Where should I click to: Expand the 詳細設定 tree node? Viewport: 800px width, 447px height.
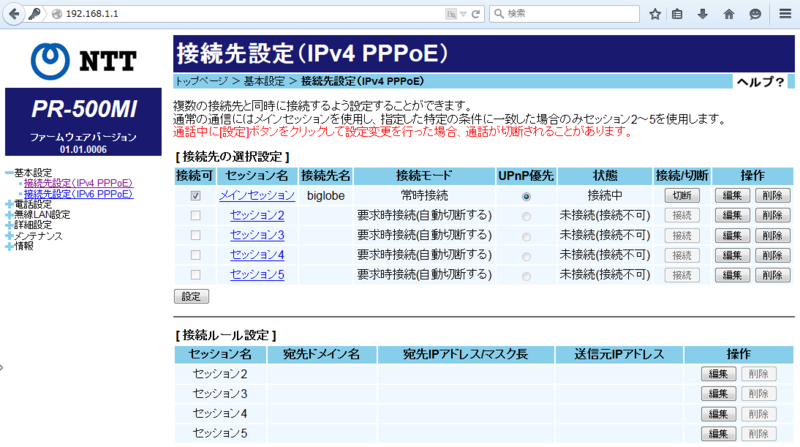click(9, 225)
